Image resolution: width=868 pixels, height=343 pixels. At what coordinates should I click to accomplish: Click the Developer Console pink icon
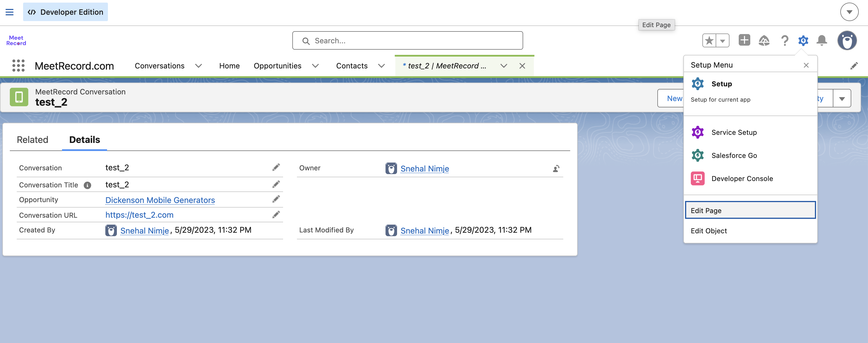697,178
